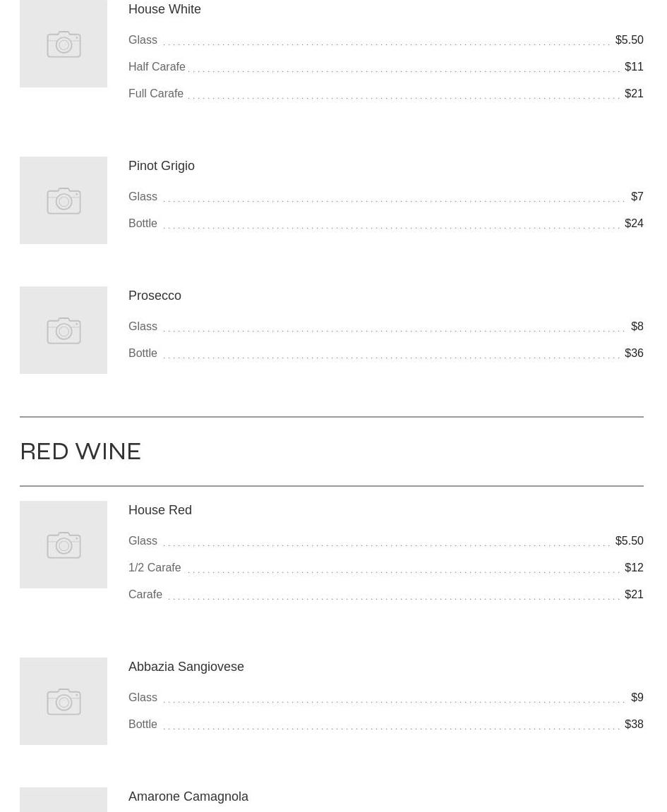Select the Pinot Grigio $24 bottle price
667x812 pixels.
click(x=634, y=224)
